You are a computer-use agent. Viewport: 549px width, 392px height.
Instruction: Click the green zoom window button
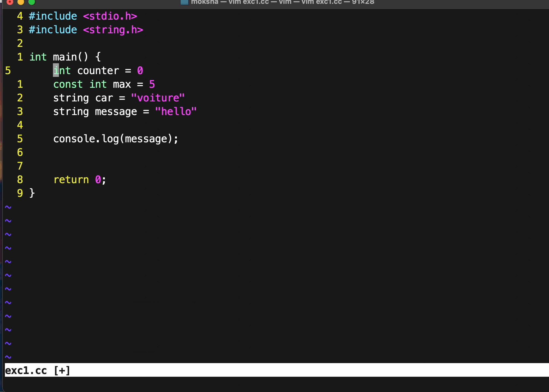point(32,2)
